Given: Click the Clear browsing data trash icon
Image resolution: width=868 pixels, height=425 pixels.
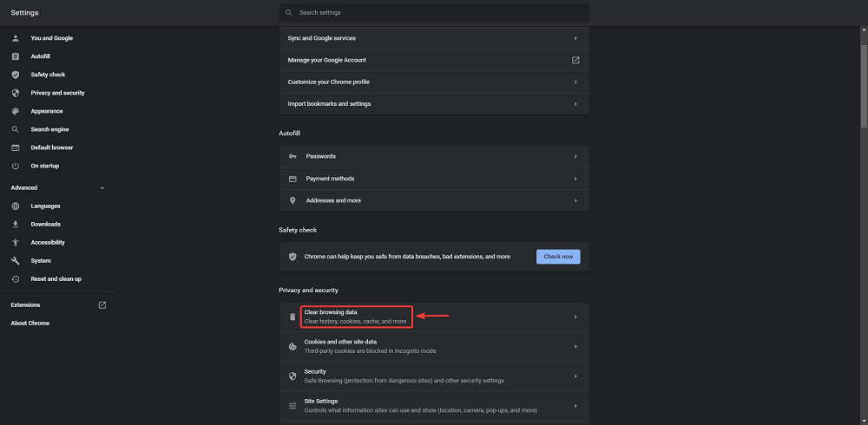Looking at the screenshot, I should coord(293,317).
